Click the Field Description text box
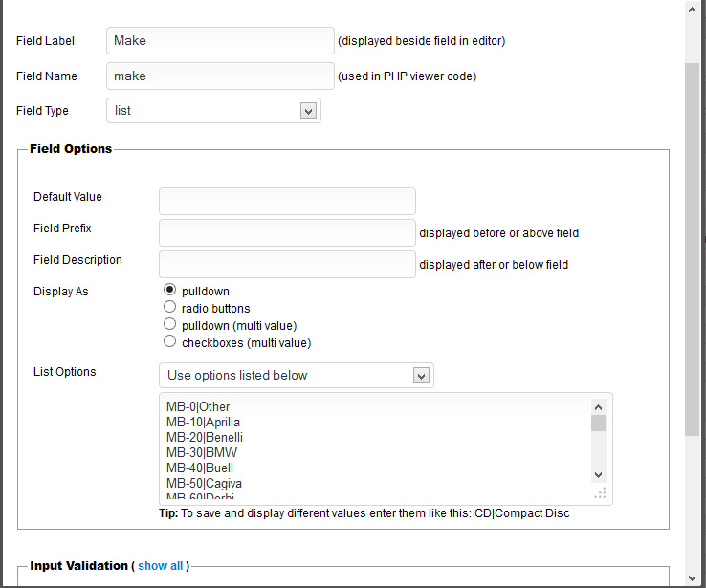This screenshot has width=706, height=588. coord(287,264)
